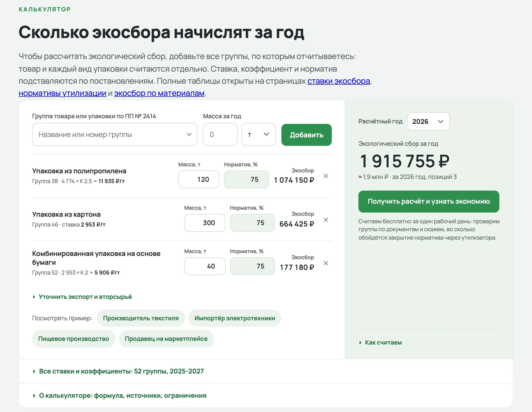Image resolution: width=532 pixels, height=412 pixels.
Task: Remove the Упаковка из картона row
Action: pos(326,220)
